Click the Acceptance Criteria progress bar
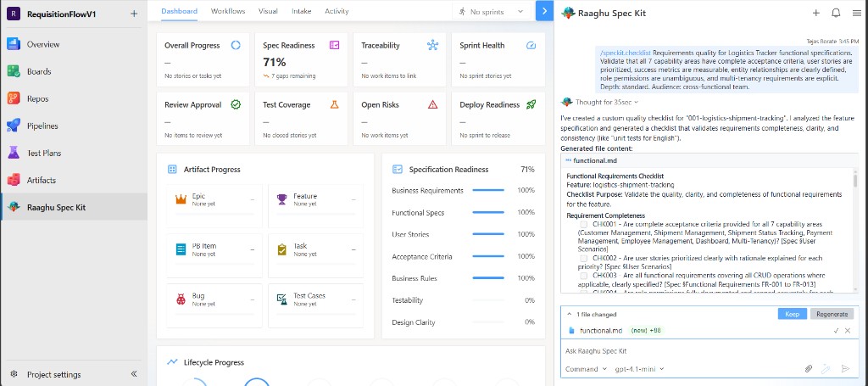The height and width of the screenshot is (386, 868). pyautogui.click(x=488, y=256)
